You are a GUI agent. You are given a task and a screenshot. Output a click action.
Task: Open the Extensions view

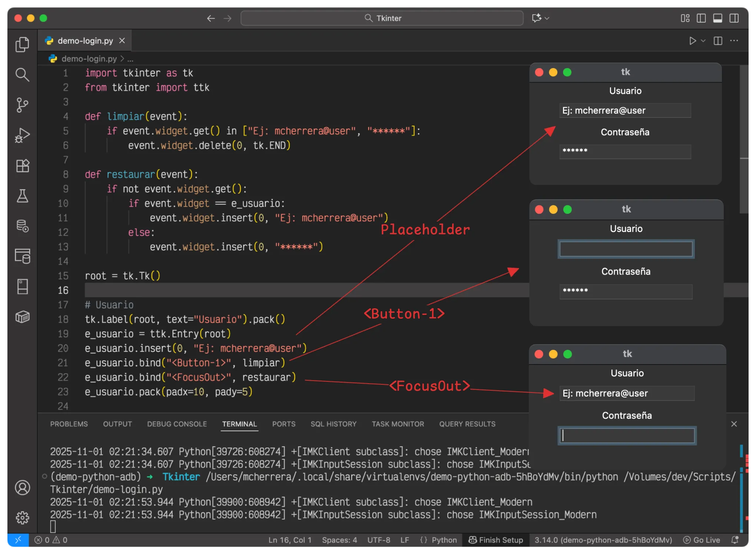tap(22, 166)
